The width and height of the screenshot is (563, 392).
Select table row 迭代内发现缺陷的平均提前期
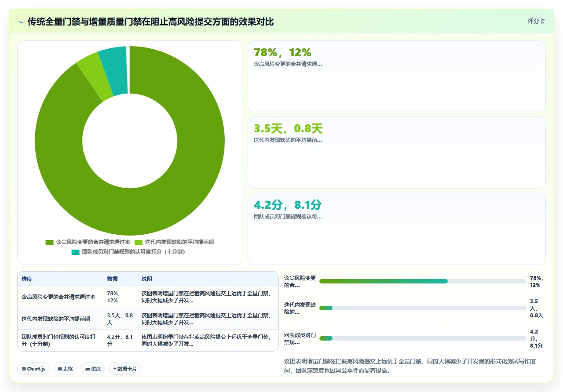148,319
